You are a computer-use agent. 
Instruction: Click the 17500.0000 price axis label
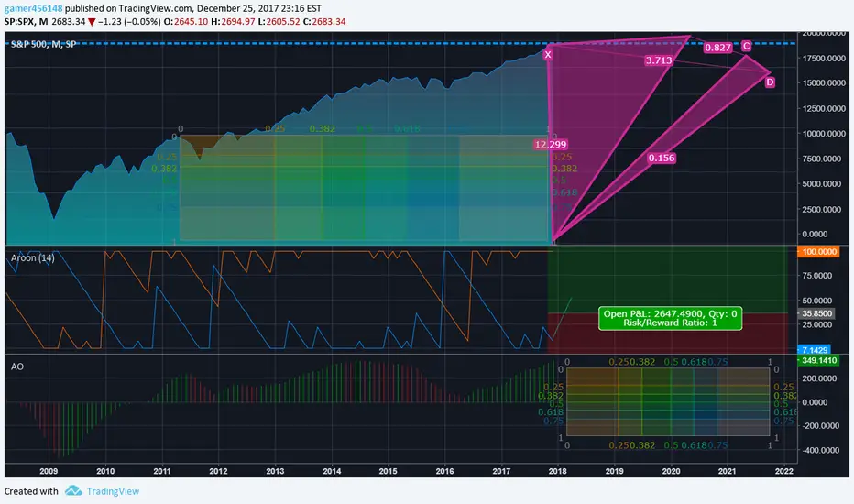click(823, 59)
